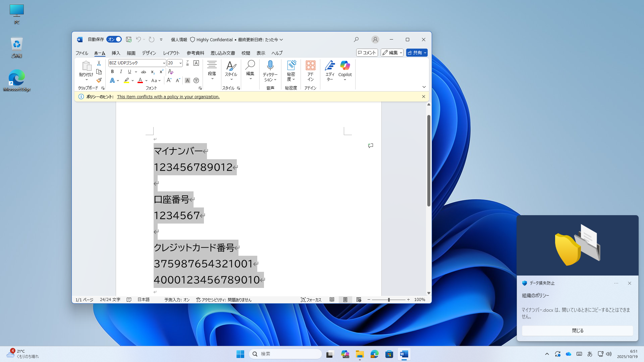
Task: Click the Sensitivity label icon
Action: click(x=291, y=66)
